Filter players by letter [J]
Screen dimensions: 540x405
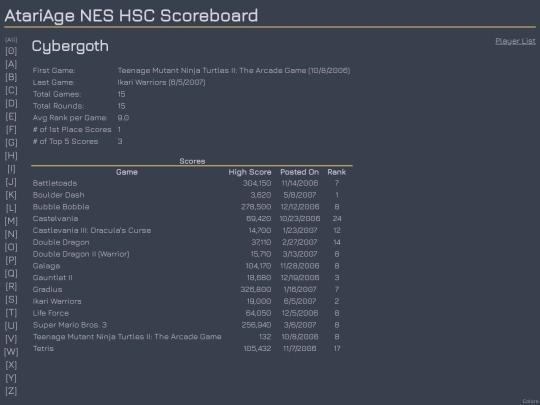pos(11,182)
